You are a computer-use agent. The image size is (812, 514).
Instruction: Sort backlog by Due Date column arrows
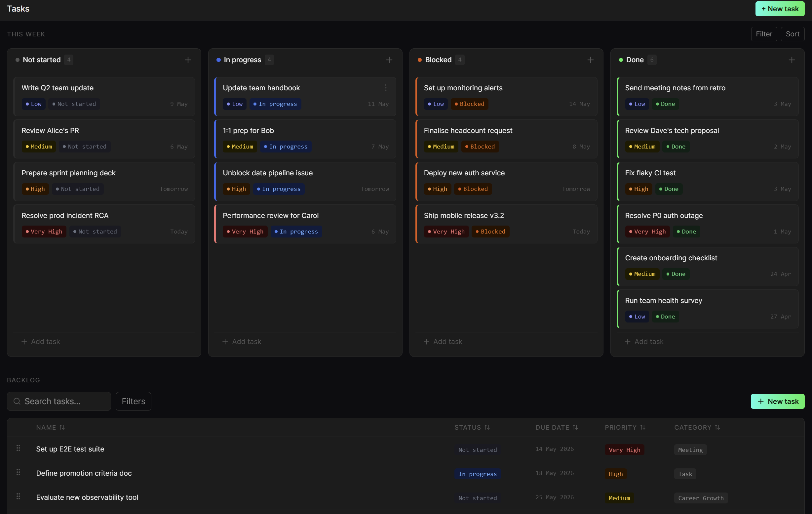click(575, 427)
